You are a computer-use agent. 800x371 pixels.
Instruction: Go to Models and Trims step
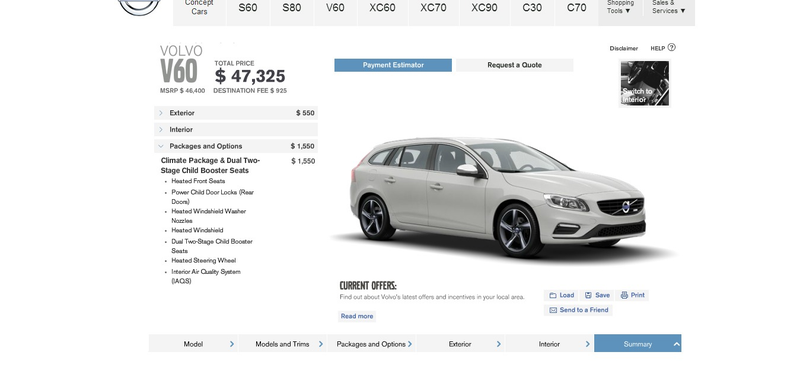coord(282,344)
